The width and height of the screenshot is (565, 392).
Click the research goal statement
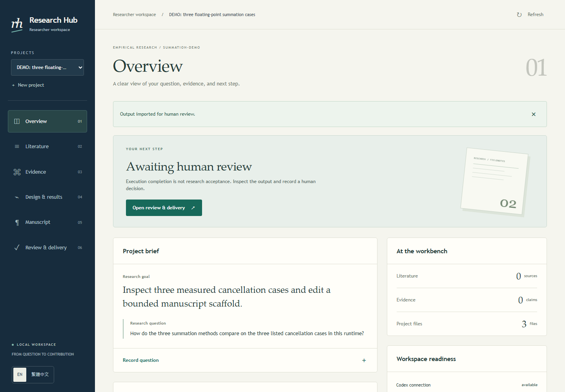click(227, 297)
